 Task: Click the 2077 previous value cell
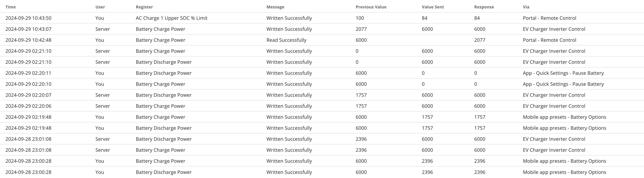361,29
